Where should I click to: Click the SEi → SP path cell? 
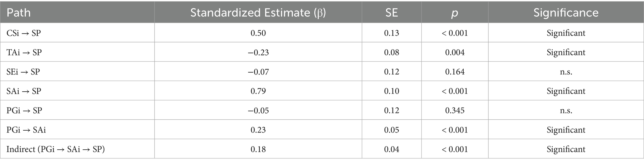pyautogui.click(x=23, y=72)
